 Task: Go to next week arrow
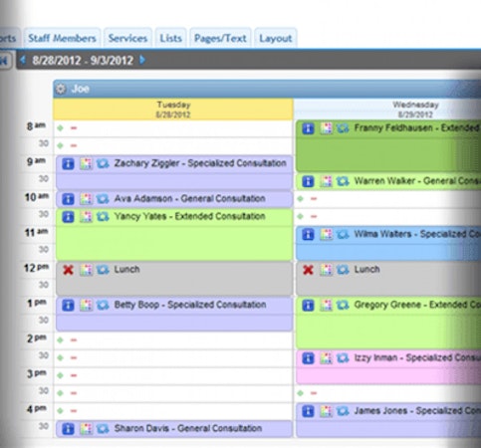(x=142, y=60)
